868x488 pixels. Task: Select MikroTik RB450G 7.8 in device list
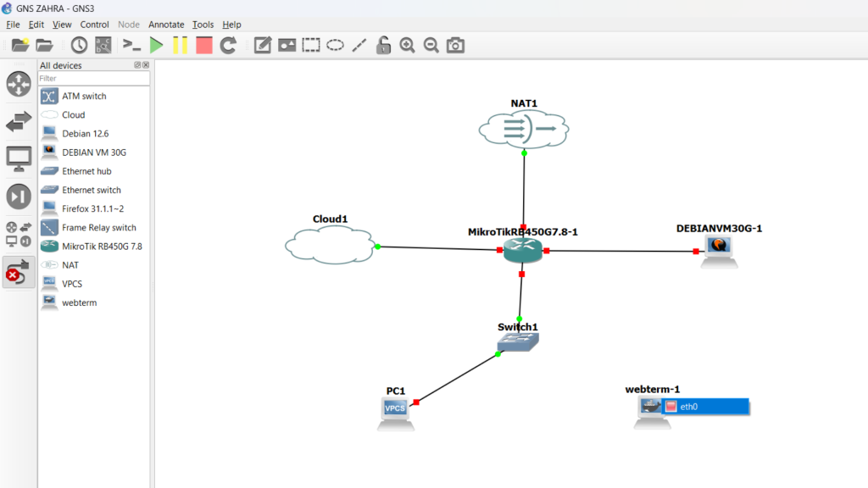click(102, 247)
